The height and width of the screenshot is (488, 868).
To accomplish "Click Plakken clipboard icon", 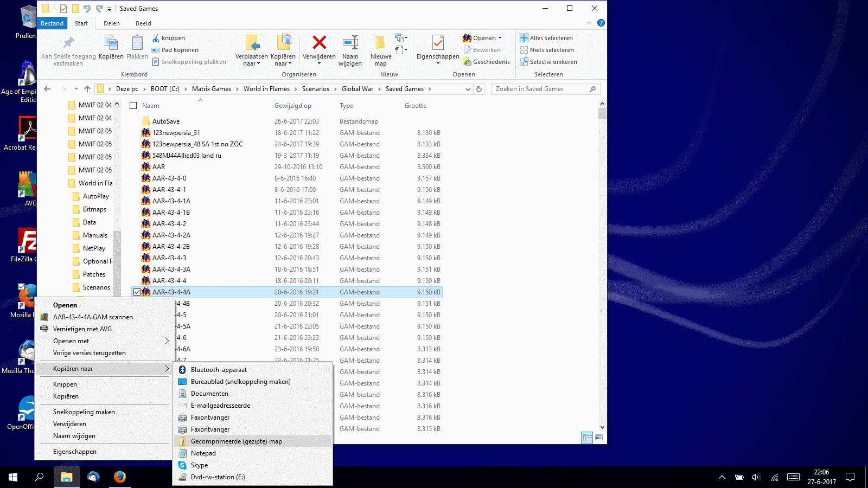I will point(137,43).
